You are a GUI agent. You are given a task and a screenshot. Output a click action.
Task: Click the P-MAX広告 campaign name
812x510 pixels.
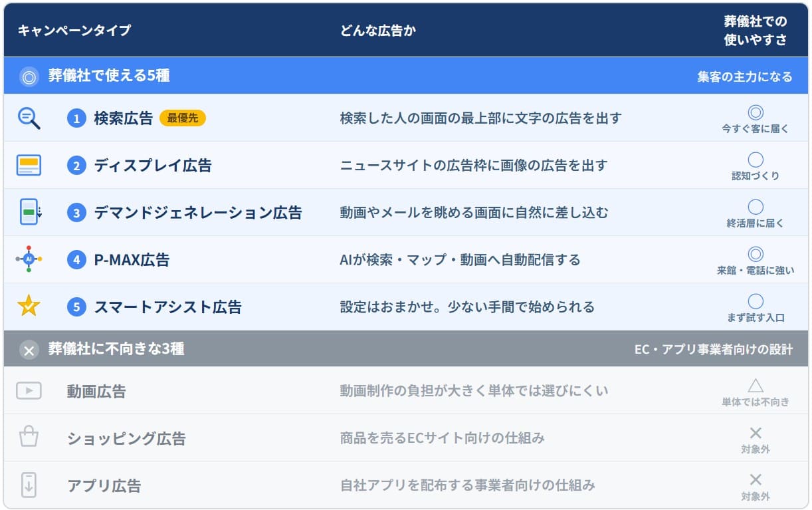coord(132,260)
